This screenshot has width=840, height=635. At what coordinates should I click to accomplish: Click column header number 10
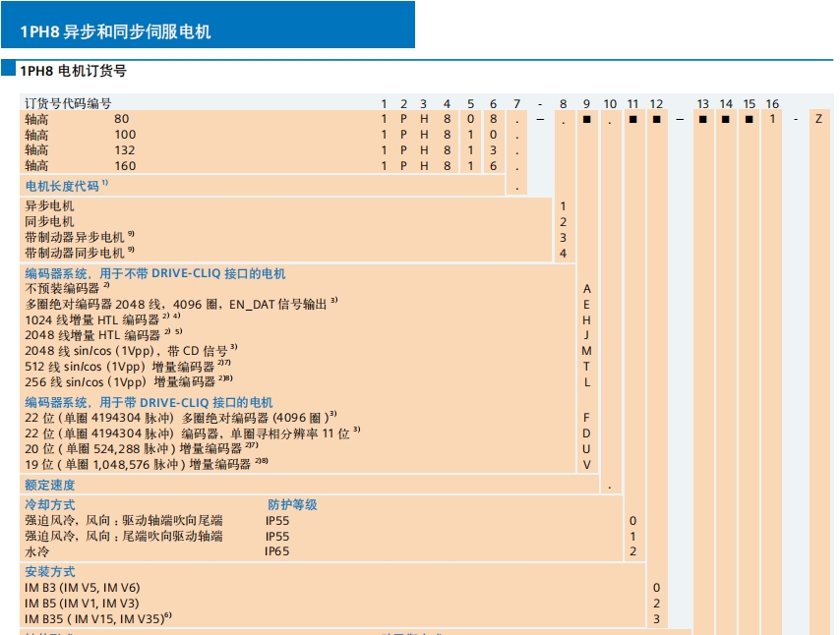coord(610,104)
